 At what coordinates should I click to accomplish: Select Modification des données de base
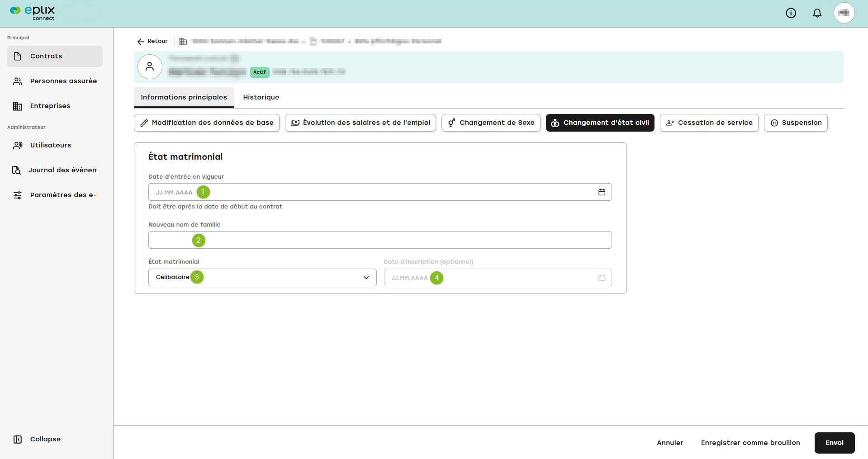coord(207,123)
